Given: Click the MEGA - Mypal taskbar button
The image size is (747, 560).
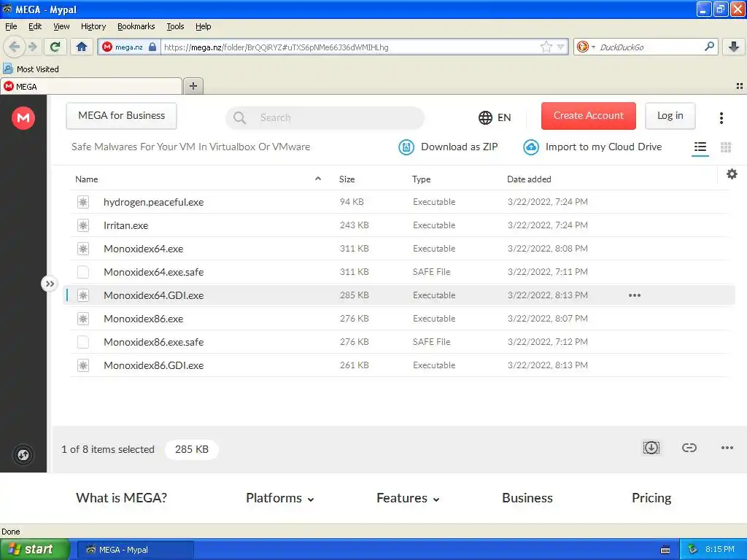Looking at the screenshot, I should pyautogui.click(x=135, y=550).
